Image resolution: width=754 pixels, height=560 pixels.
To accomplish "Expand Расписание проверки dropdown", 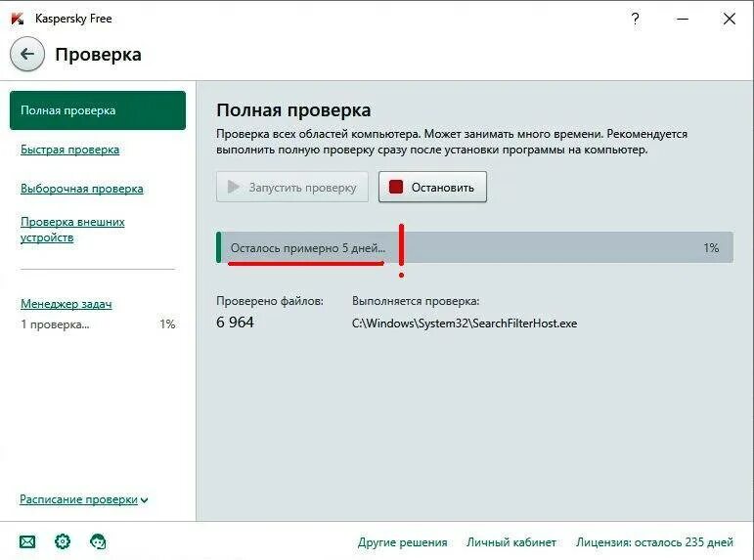I will 84,499.
